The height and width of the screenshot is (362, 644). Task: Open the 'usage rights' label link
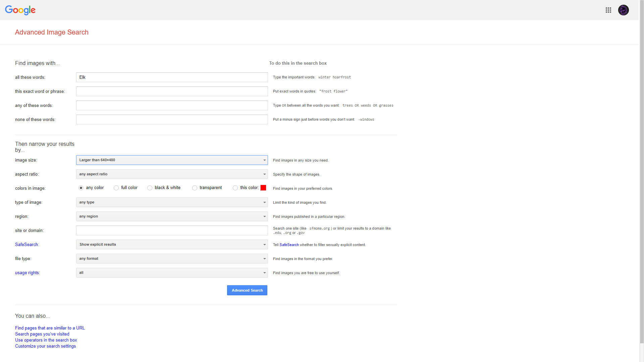tap(27, 273)
